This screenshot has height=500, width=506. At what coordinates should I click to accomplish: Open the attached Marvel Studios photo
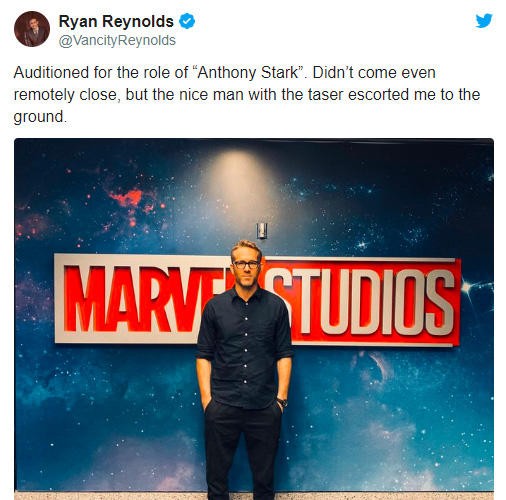[254, 319]
